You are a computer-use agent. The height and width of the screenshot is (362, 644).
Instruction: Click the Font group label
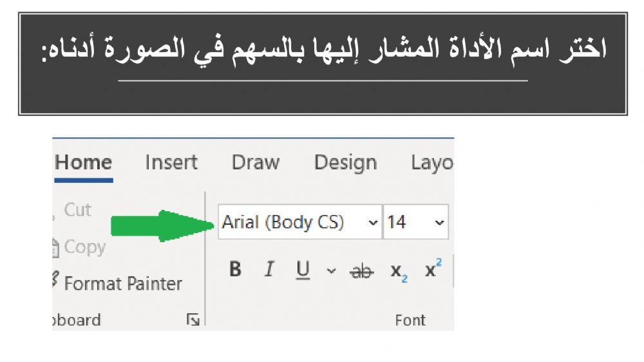click(x=410, y=320)
